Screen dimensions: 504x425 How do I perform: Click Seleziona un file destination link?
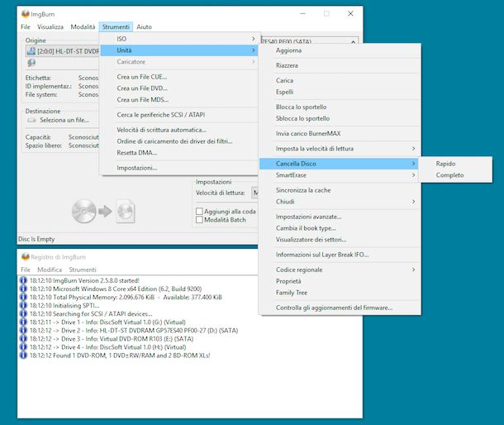(x=64, y=120)
